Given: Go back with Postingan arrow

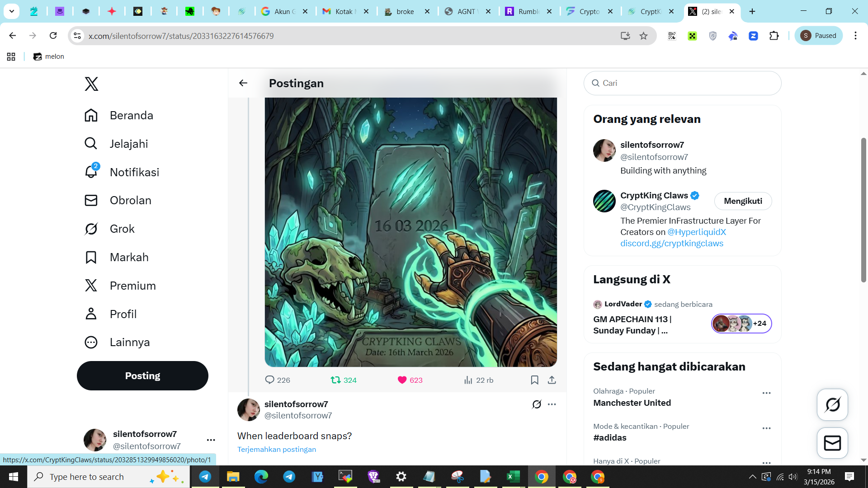Looking at the screenshot, I should (x=243, y=83).
